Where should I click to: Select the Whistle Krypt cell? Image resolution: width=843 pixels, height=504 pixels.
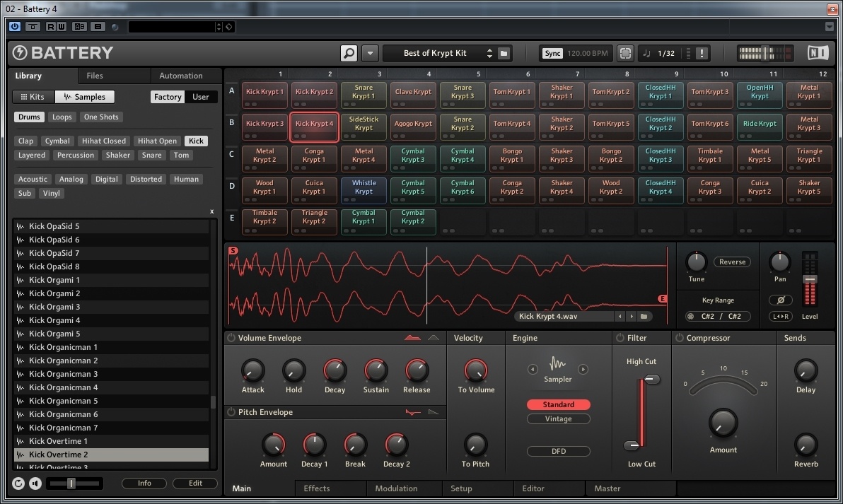(364, 190)
